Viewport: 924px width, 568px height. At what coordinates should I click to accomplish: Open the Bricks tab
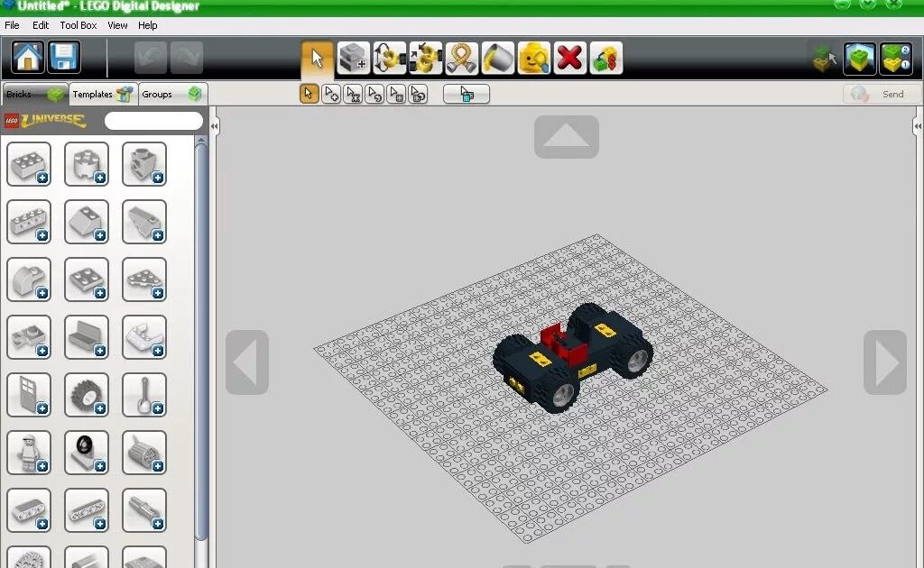(x=35, y=94)
